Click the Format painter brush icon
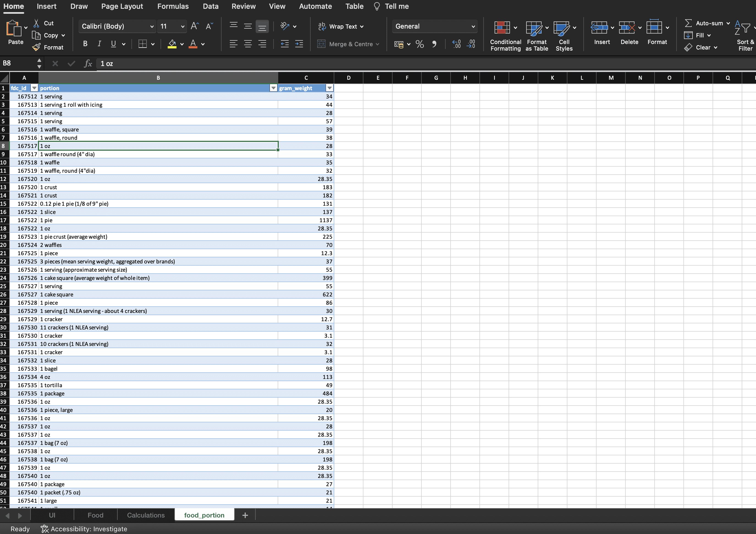Image resolution: width=756 pixels, height=534 pixels. point(37,48)
